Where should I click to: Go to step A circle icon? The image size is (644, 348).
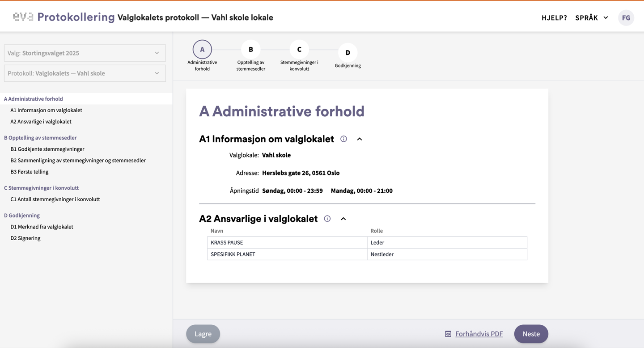[202, 50]
